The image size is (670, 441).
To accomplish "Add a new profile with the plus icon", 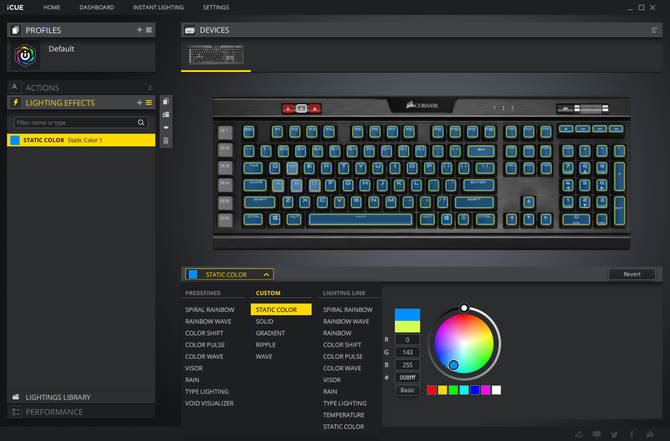I will coord(139,30).
